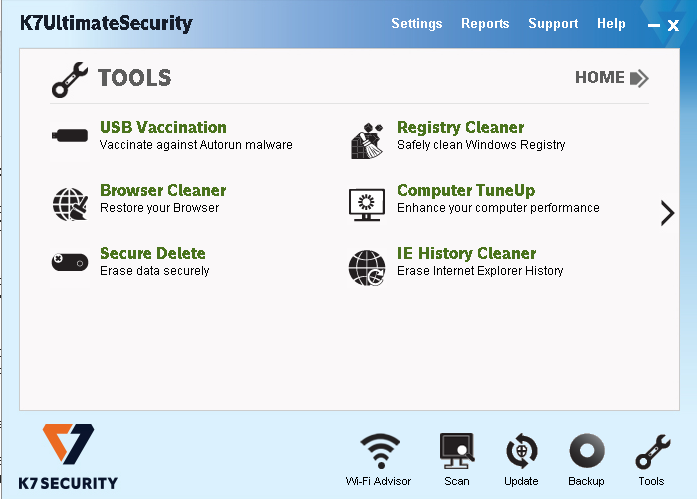697x499 pixels.
Task: Click the Registry Cleaner broom icon
Action: 367,140
